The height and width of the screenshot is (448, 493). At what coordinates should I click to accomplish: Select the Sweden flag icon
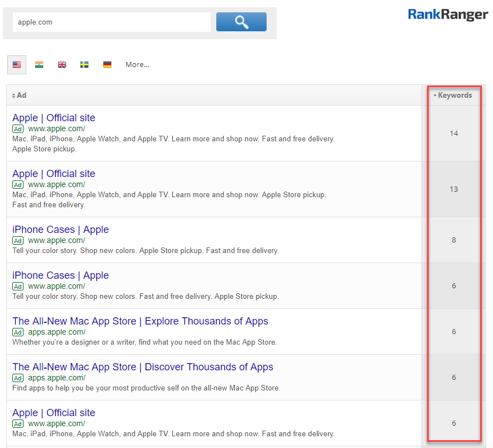(x=84, y=65)
